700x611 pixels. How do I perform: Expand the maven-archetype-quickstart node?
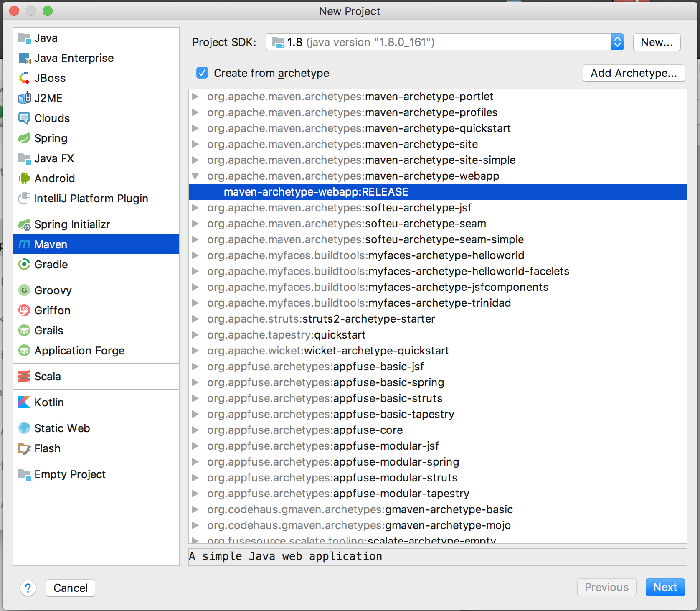pyautogui.click(x=195, y=128)
